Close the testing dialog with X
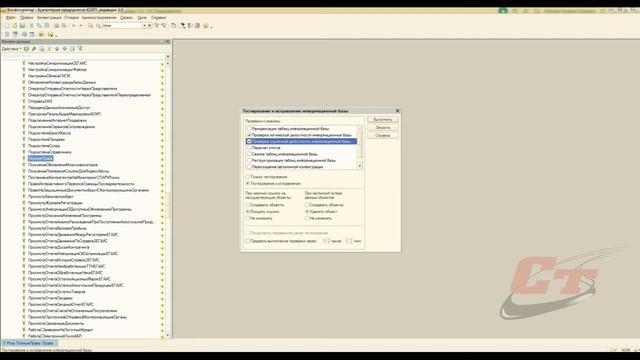 click(x=398, y=111)
